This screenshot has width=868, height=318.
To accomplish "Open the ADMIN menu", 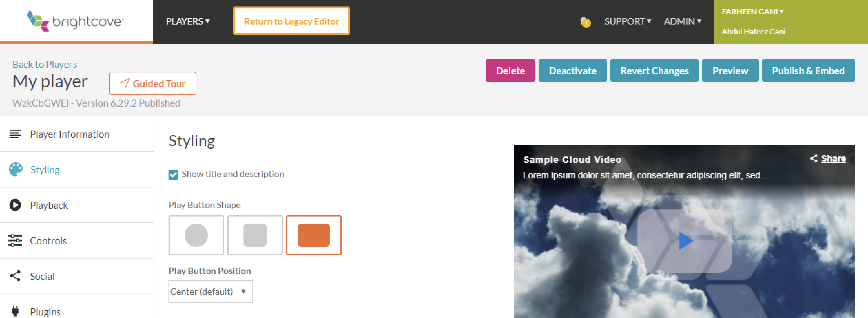I will click(682, 22).
